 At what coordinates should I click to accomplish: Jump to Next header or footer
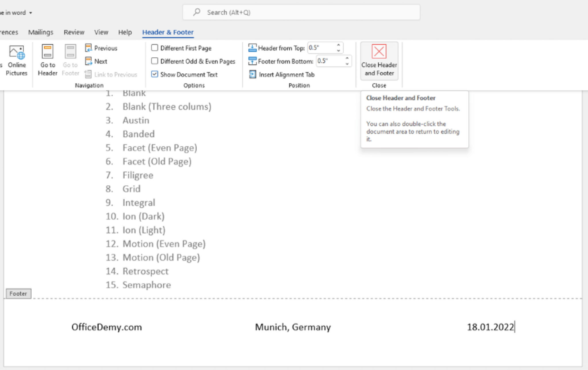click(x=96, y=61)
